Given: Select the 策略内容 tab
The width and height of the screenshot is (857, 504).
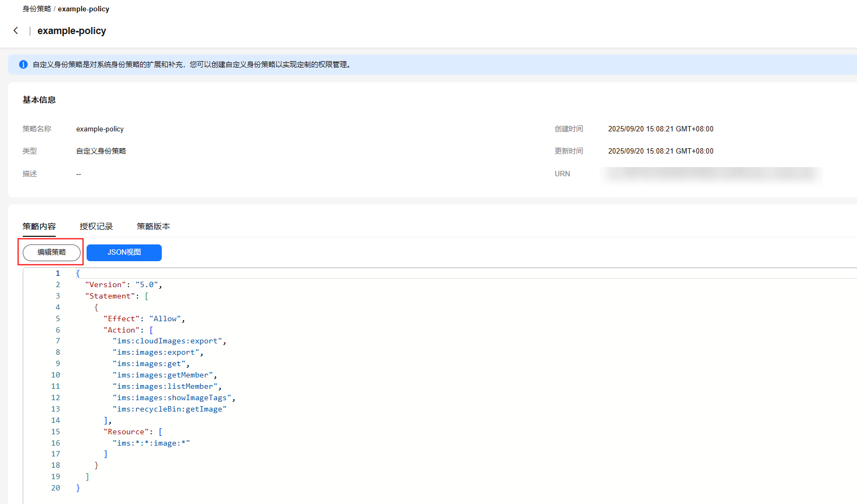Looking at the screenshot, I should coord(39,227).
